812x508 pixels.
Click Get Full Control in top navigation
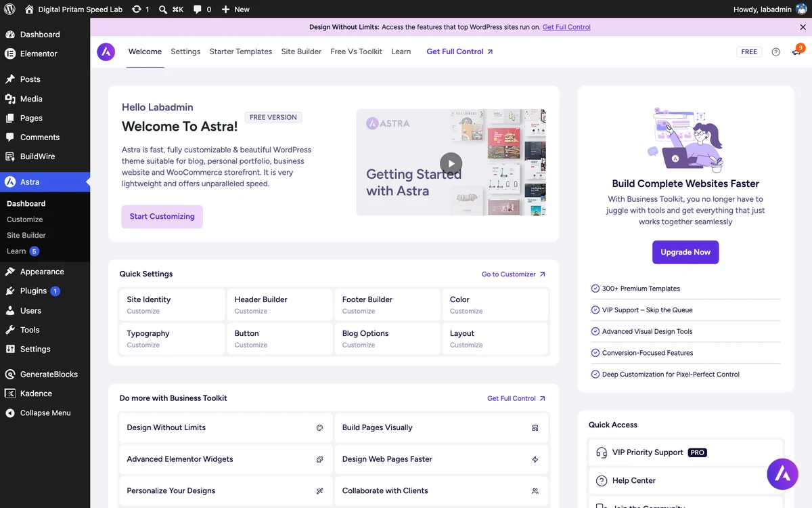(460, 51)
